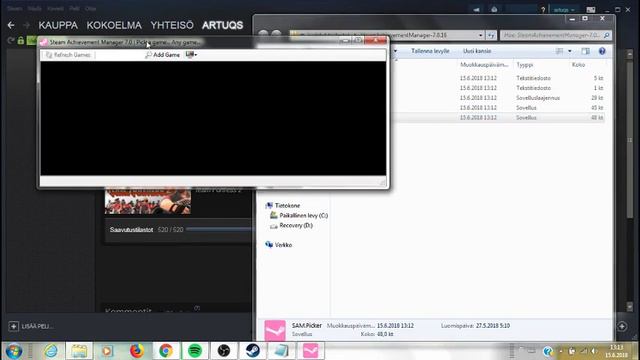Open Firefox from taskbar
The height and width of the screenshot is (360, 640).
(x=137, y=351)
